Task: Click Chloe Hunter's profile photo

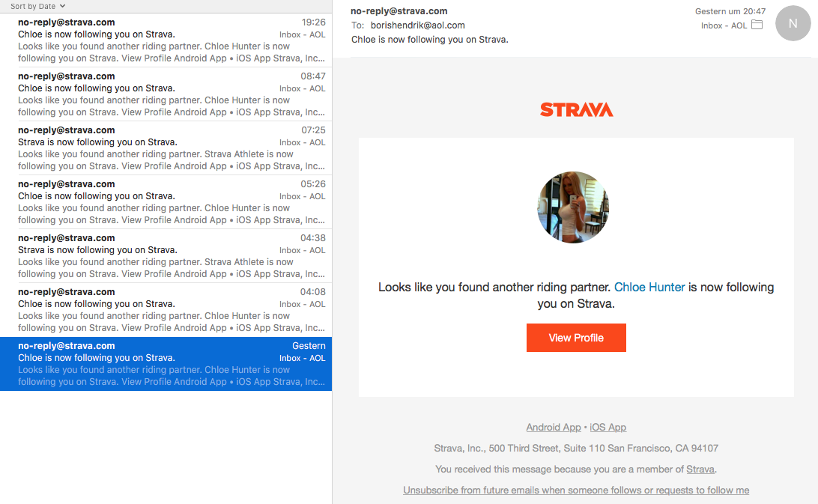Action: pos(573,207)
